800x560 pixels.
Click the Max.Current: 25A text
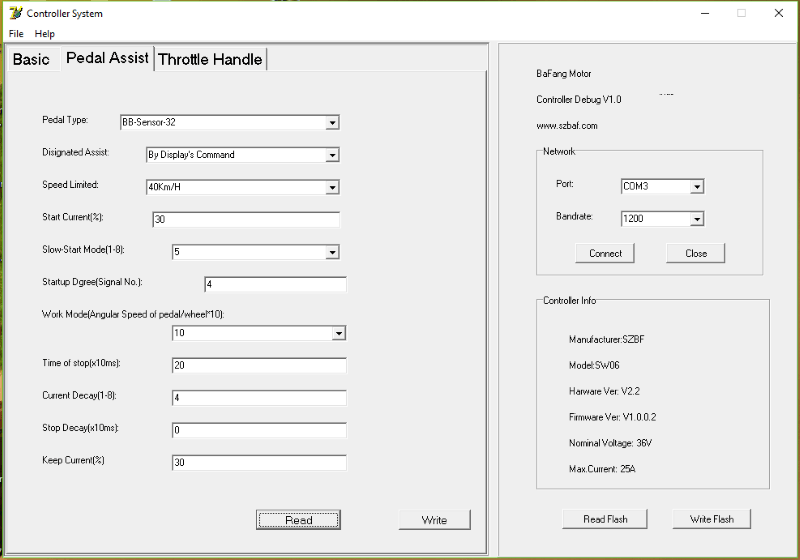click(x=603, y=469)
